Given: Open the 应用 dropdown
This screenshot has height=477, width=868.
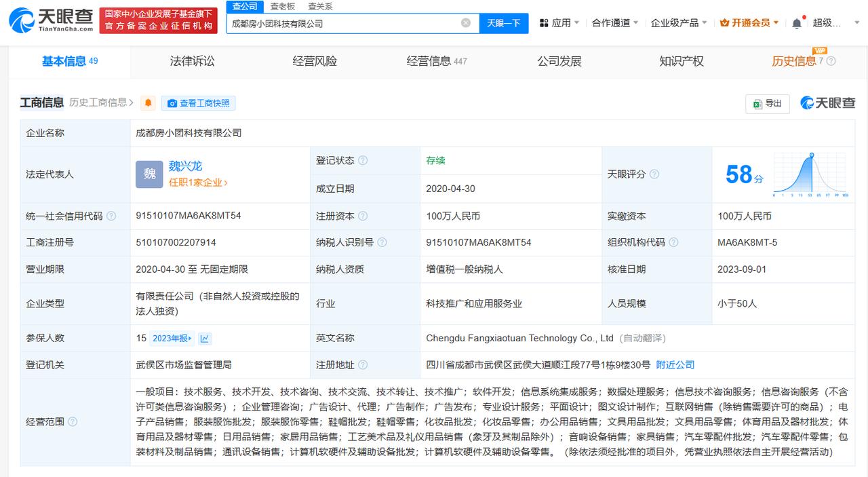Looking at the screenshot, I should point(560,23).
